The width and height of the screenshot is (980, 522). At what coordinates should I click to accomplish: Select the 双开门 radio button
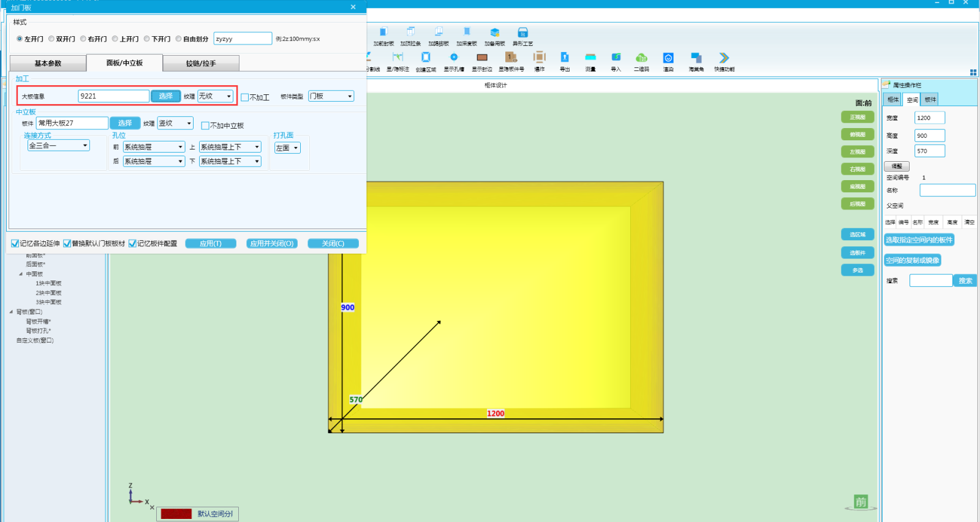(52, 39)
